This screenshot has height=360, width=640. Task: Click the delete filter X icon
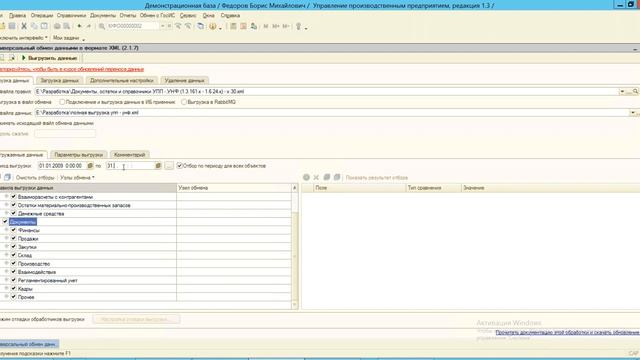pyautogui.click(x=316, y=177)
